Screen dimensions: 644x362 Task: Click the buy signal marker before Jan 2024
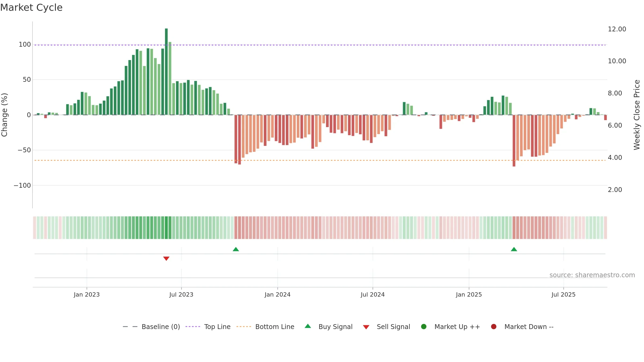pyautogui.click(x=236, y=249)
